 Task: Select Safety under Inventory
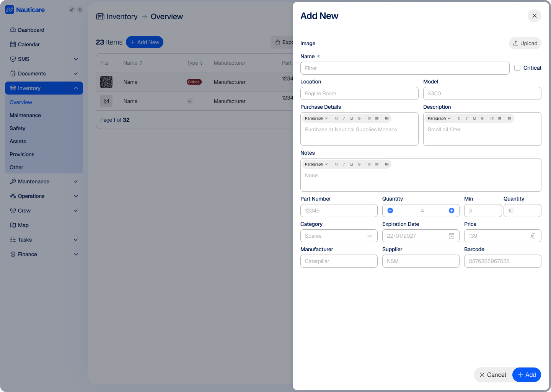click(17, 128)
